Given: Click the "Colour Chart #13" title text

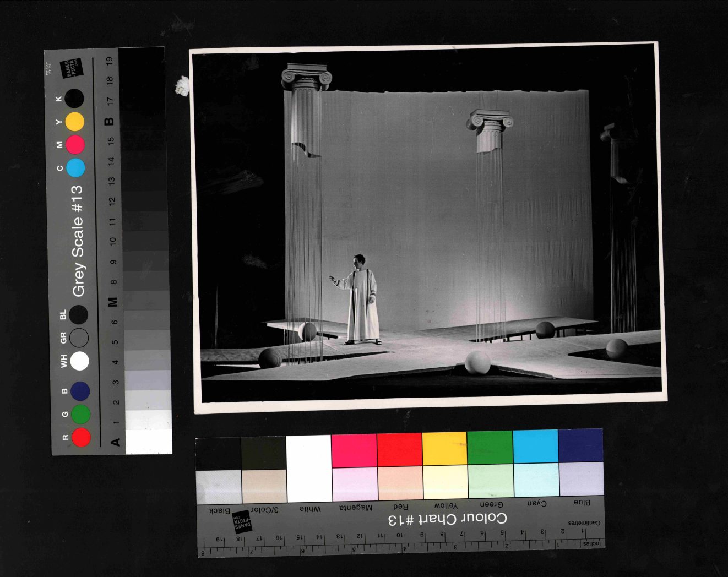Looking at the screenshot, I should click(x=447, y=519).
